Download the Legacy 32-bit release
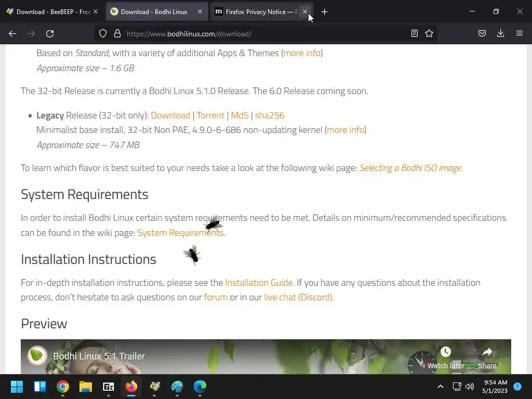 pyautogui.click(x=170, y=115)
